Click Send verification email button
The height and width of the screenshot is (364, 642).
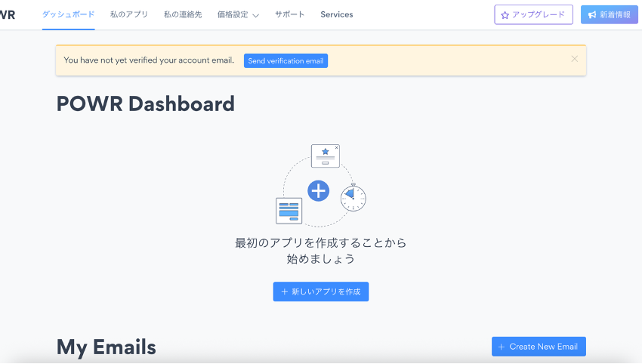[286, 60]
